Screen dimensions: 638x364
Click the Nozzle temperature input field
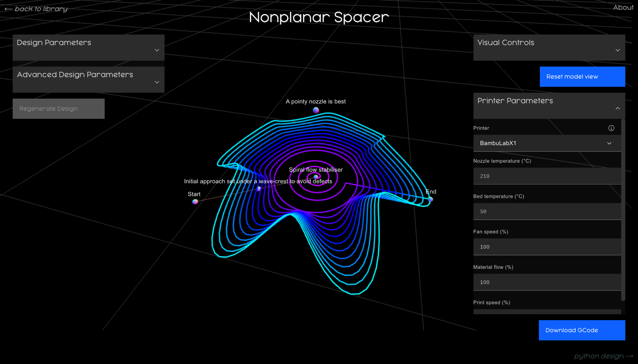coord(547,176)
